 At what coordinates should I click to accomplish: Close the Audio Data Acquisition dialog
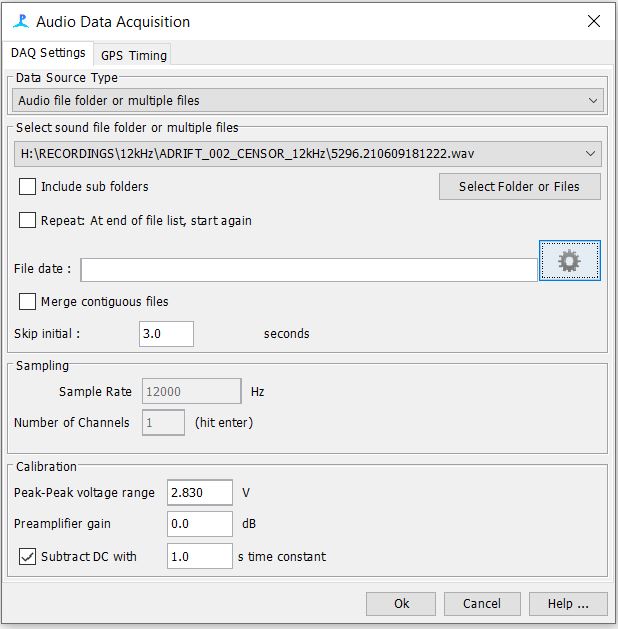click(x=594, y=21)
